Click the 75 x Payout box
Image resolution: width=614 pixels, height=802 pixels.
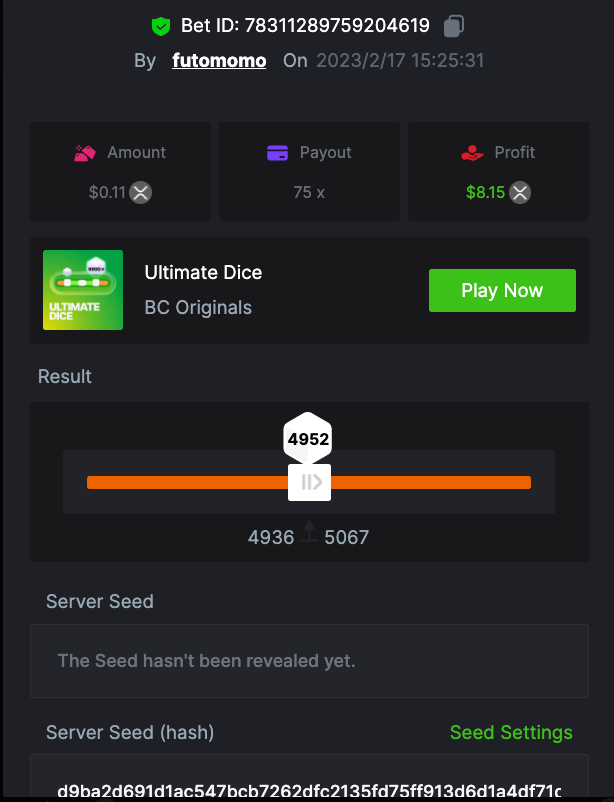(x=309, y=171)
